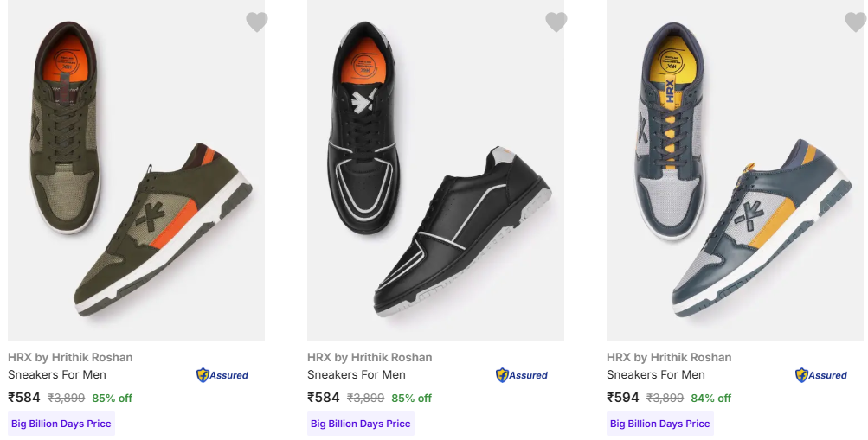This screenshot has width=868, height=440.
Task: Wishlist the olive green sneaker with heart icon
Action: pos(256,22)
